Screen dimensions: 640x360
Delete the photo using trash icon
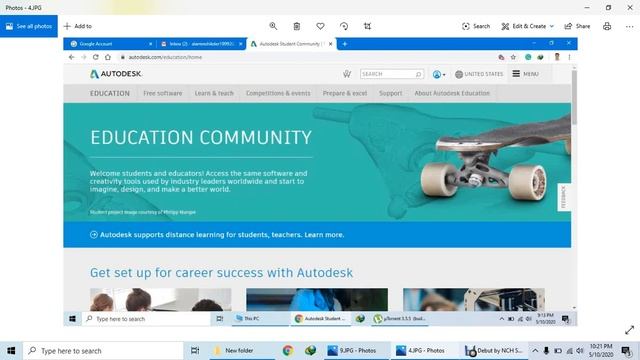pos(297,26)
